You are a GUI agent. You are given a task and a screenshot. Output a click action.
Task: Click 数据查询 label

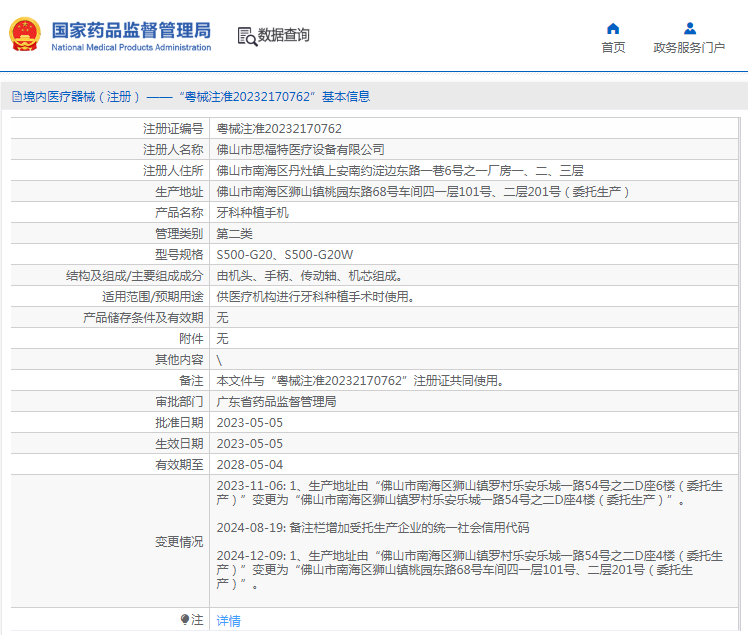(x=284, y=35)
